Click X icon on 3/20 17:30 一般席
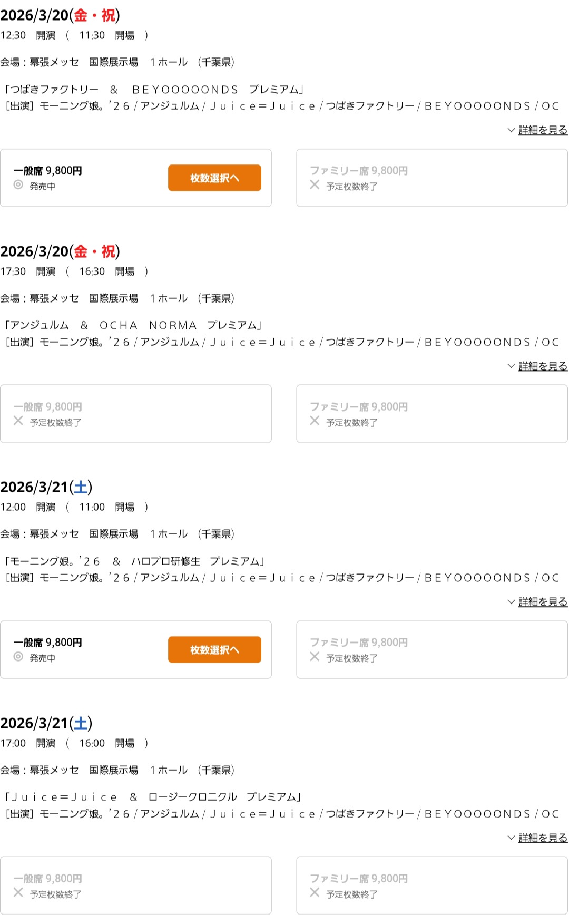 (18, 421)
